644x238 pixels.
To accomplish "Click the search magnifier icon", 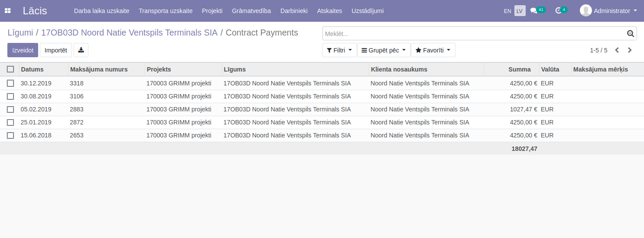I will coord(630,33).
